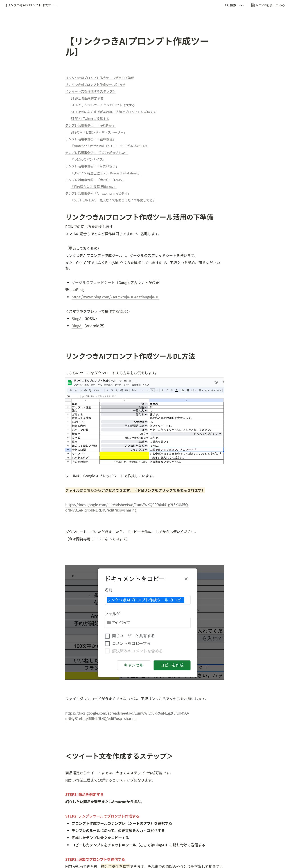This screenshot has height=868, width=289.
Task: Go to STEP 4 : Twitterに投稿する contents link
Action: [90, 119]
